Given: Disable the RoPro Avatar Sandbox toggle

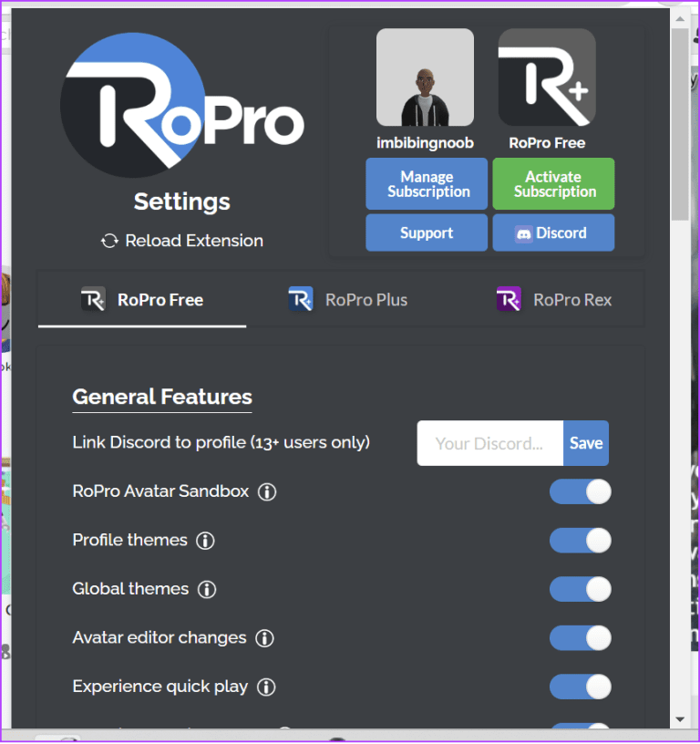Looking at the screenshot, I should 581,491.
